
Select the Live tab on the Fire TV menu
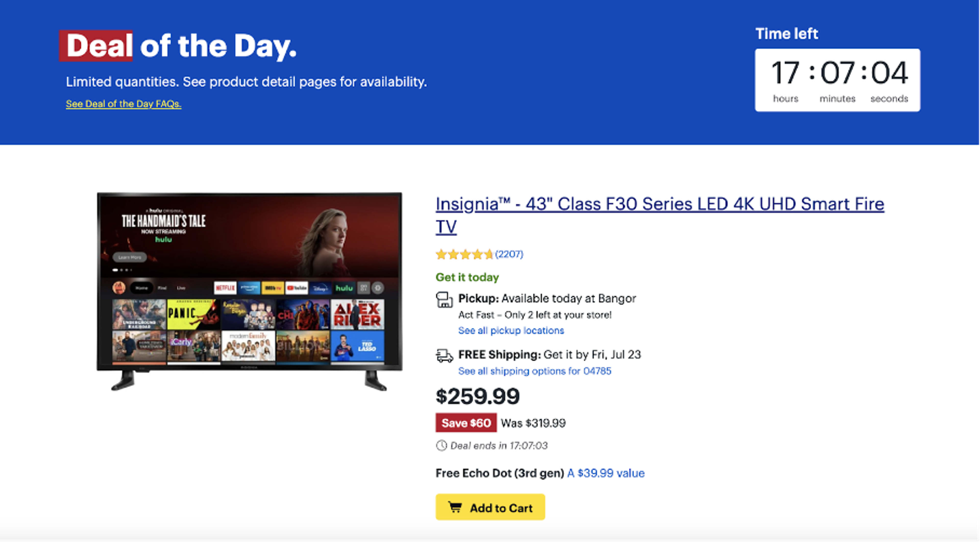tap(181, 288)
